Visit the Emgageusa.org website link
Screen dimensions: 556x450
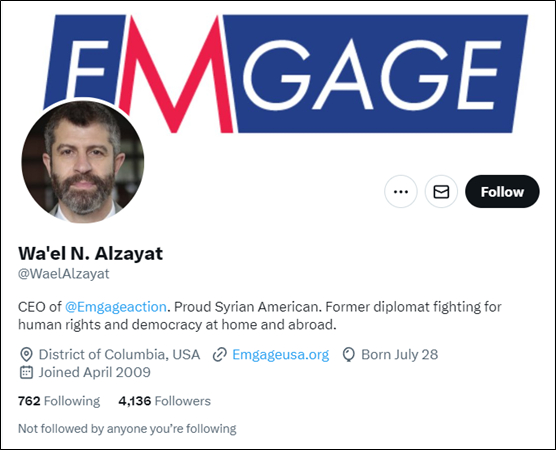coord(280,355)
